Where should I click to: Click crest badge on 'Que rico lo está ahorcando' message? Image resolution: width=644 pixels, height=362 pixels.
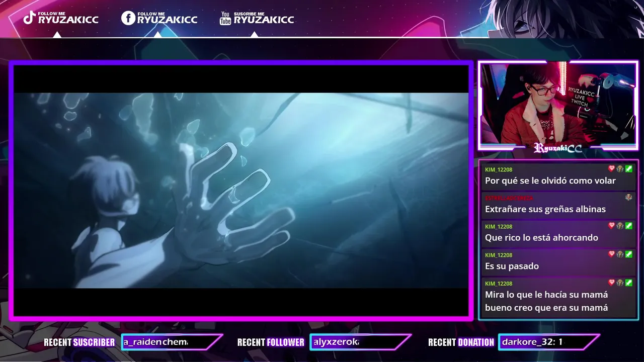pos(620,226)
